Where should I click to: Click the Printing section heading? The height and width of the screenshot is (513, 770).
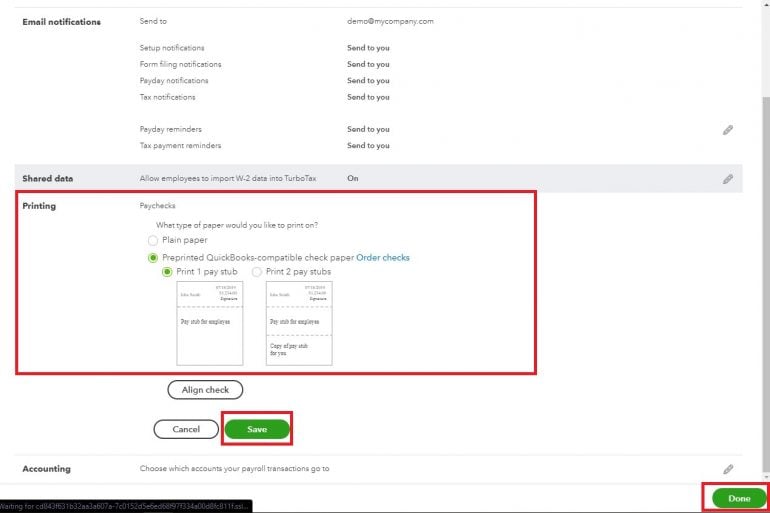point(39,206)
